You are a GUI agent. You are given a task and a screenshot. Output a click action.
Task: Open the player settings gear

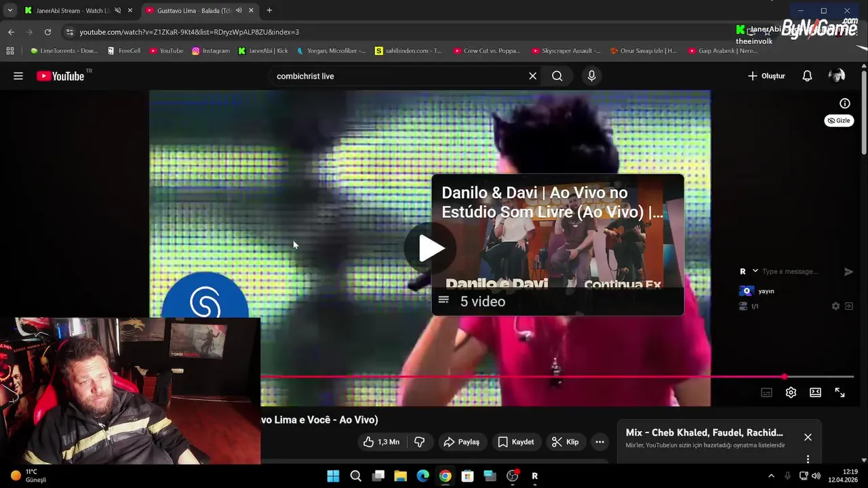791,392
